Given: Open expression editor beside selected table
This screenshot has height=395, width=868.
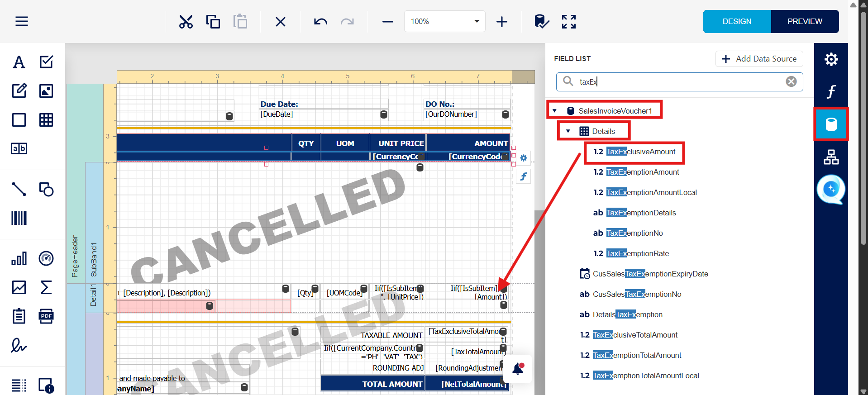Looking at the screenshot, I should click(x=524, y=176).
